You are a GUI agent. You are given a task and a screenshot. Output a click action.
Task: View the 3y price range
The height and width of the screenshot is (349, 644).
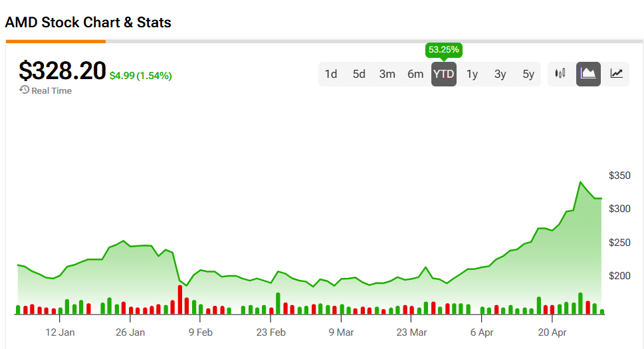[500, 74]
